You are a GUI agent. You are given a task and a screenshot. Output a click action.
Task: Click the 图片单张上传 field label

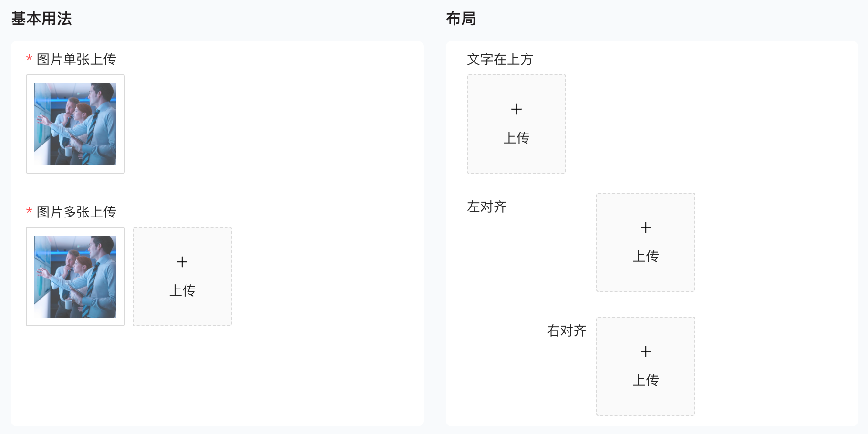(76, 59)
